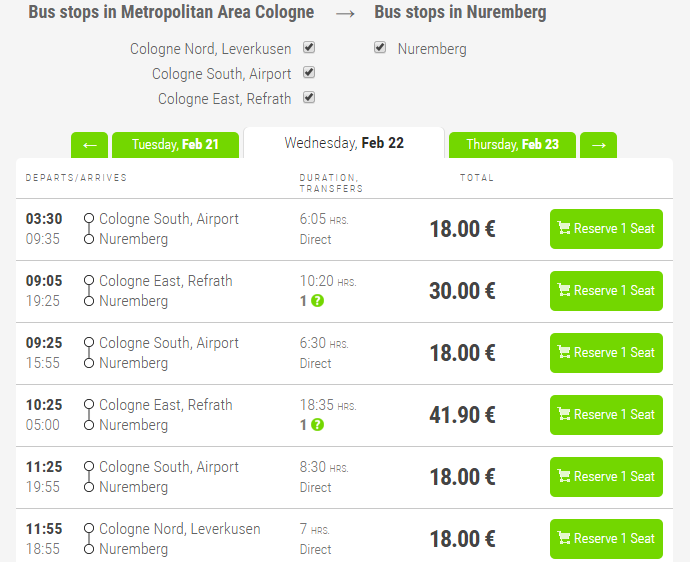Switch to the Tuesday, Feb 21 tab

175,145
